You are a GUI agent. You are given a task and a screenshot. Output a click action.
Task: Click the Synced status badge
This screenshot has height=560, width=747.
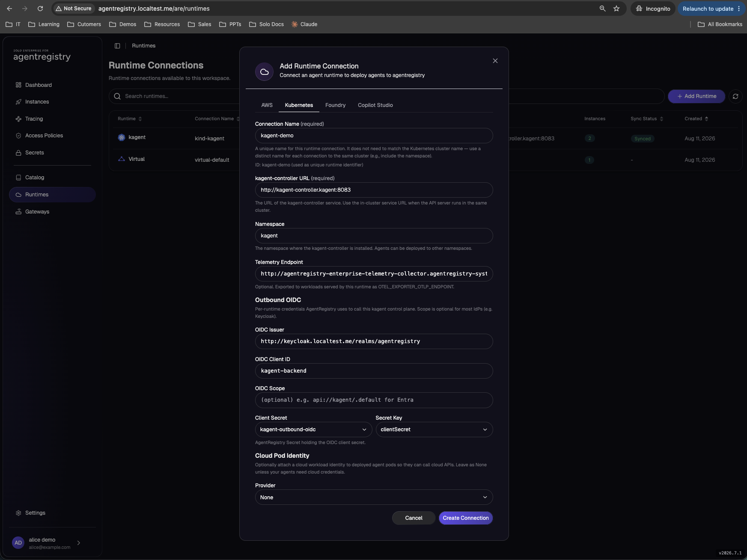click(642, 139)
